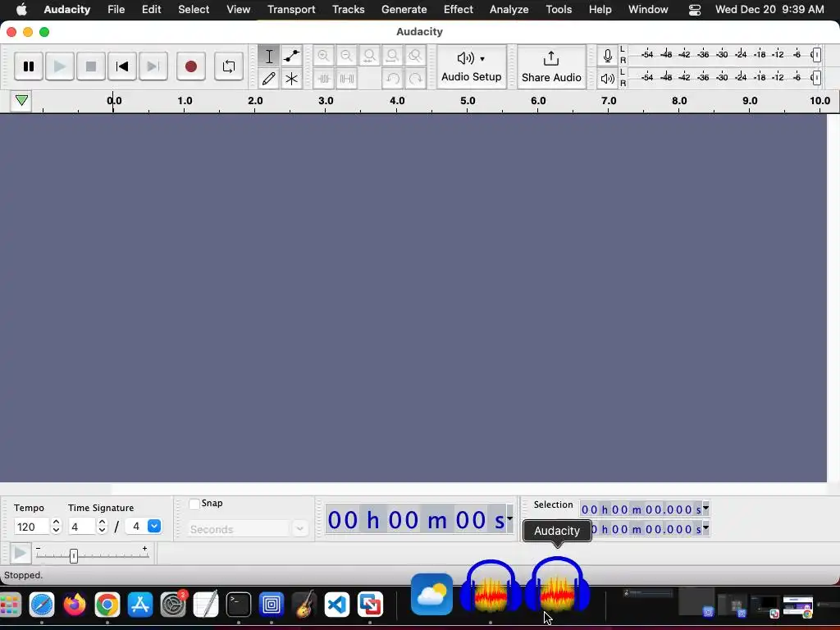Open GarageBand guitar icon in Dock
This screenshot has width=840, height=630.
(x=304, y=605)
